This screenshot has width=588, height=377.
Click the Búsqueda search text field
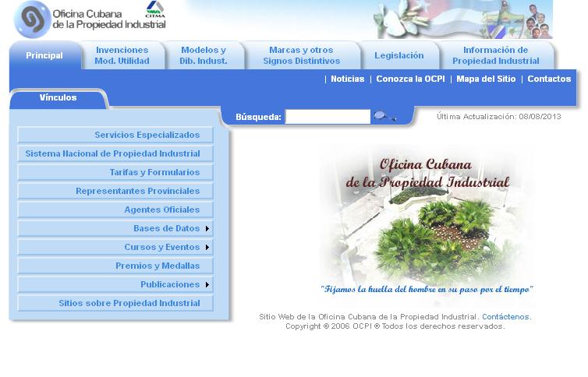328,117
